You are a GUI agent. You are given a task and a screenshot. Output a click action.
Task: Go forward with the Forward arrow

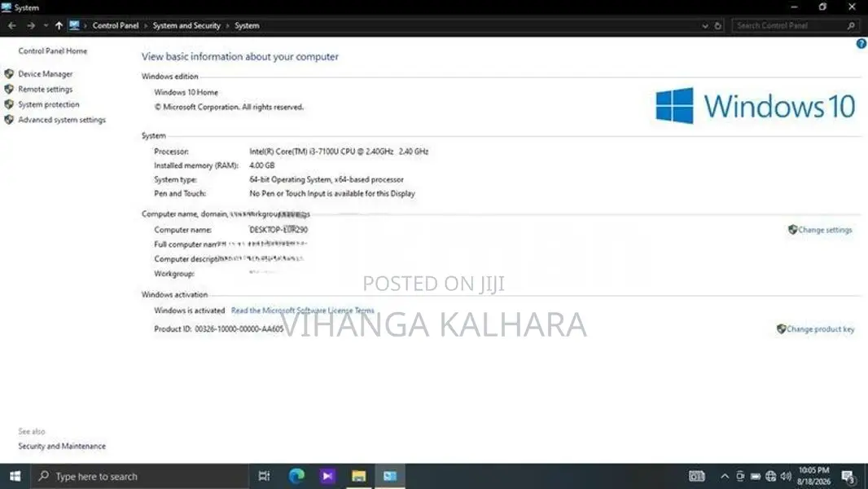tap(30, 25)
